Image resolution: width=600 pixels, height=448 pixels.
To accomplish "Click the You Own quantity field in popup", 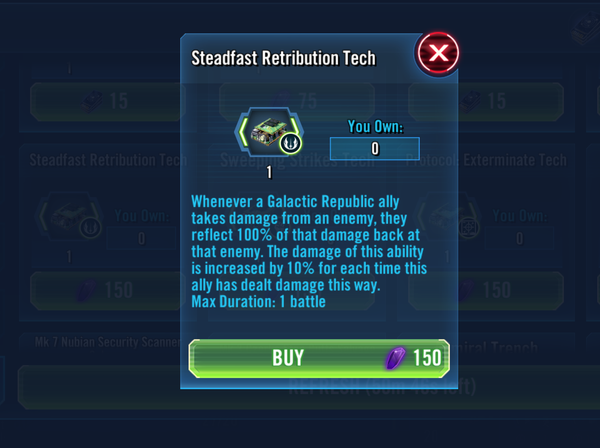I will point(375,148).
